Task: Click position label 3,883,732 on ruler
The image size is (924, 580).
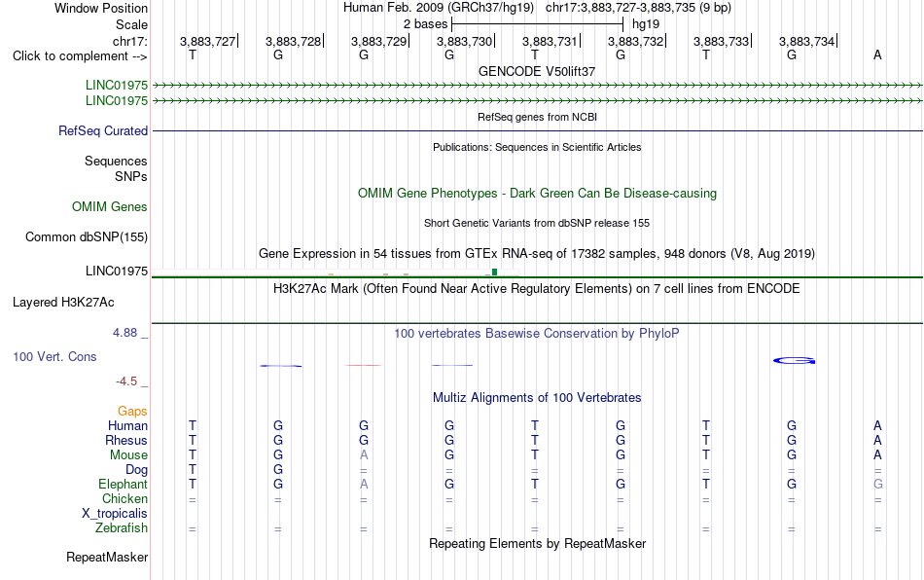Action: point(635,41)
